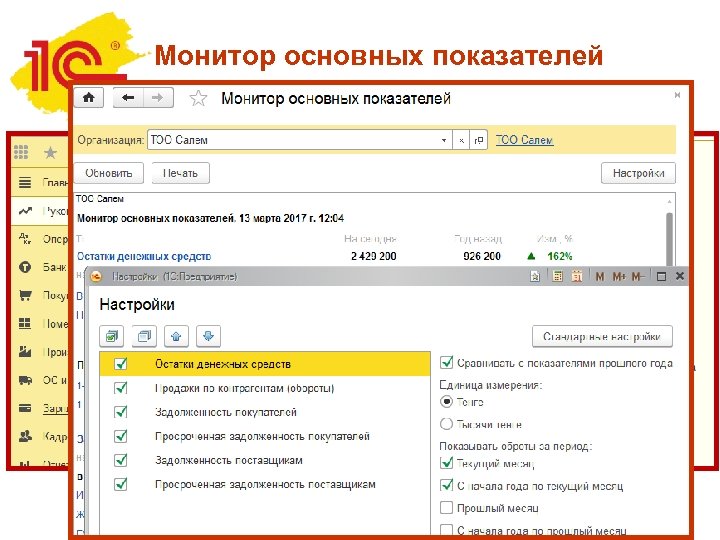Save icon in Настройки title bar

coord(535,276)
